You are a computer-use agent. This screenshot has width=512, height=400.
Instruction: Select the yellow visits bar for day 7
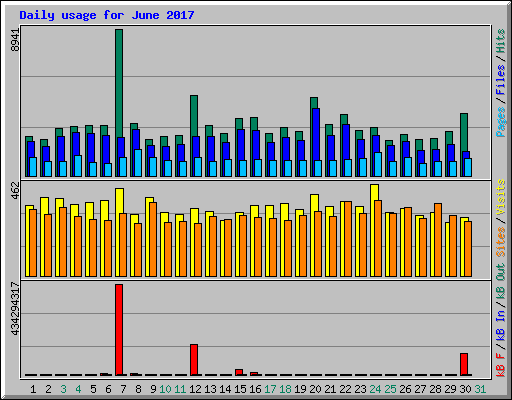(x=119, y=201)
